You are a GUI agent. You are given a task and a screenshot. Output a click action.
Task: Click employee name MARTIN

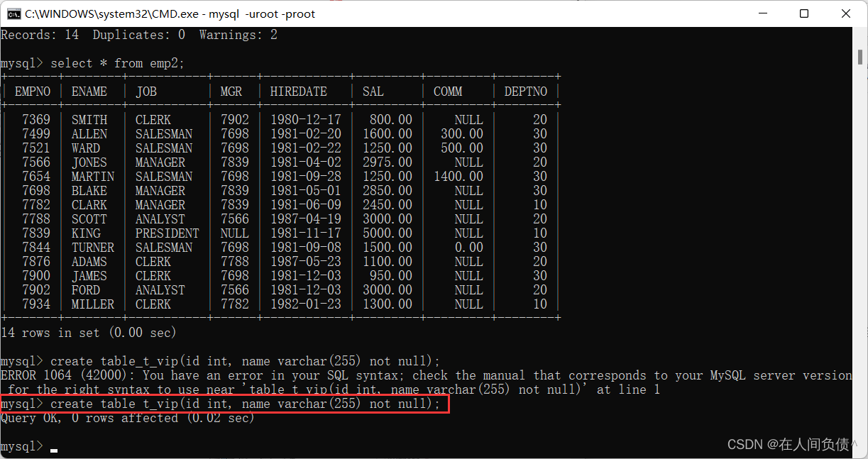click(x=93, y=177)
